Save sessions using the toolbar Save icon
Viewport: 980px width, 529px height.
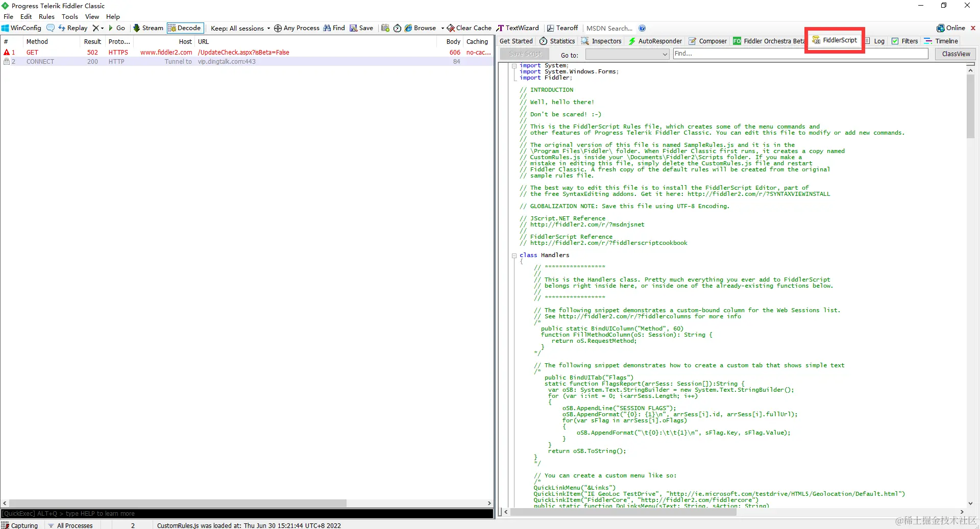(x=361, y=28)
